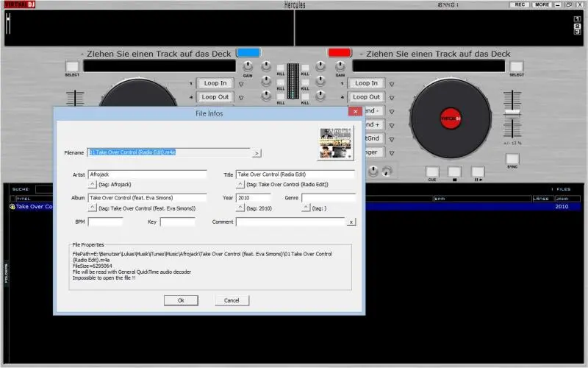Viewport: 588px width, 368px height.
Task: Click the arrow button next to Filename
Action: pos(257,153)
